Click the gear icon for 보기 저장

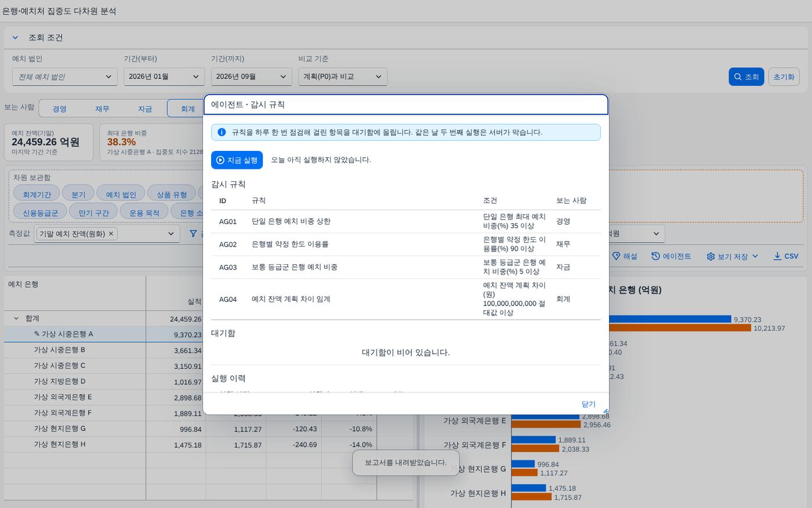[x=710, y=256]
